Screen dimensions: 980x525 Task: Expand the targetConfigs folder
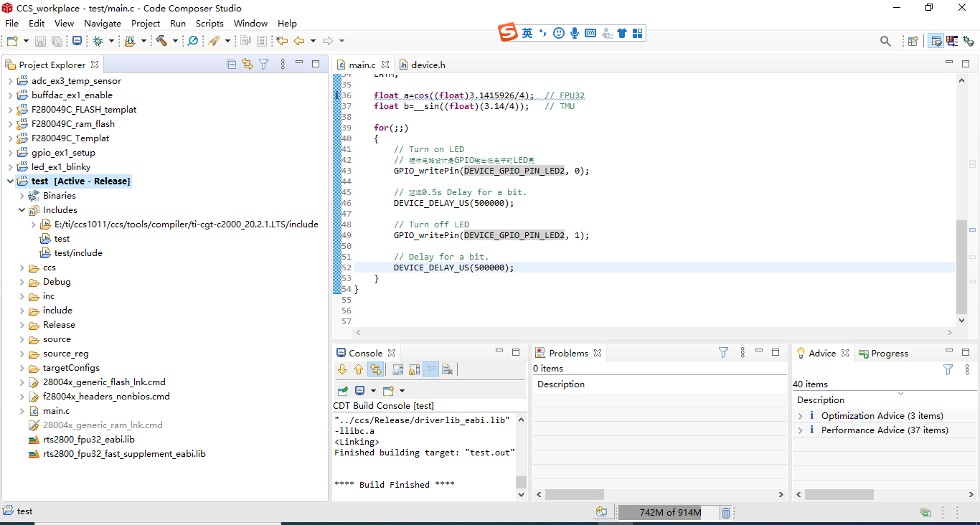pos(22,368)
